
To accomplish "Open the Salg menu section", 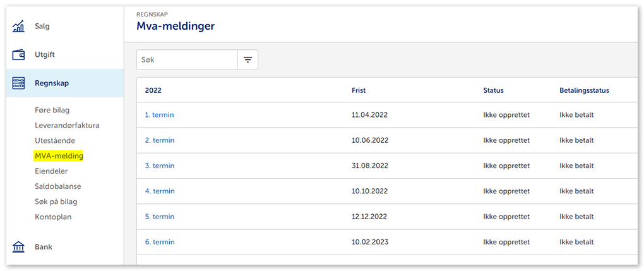I will coord(42,27).
